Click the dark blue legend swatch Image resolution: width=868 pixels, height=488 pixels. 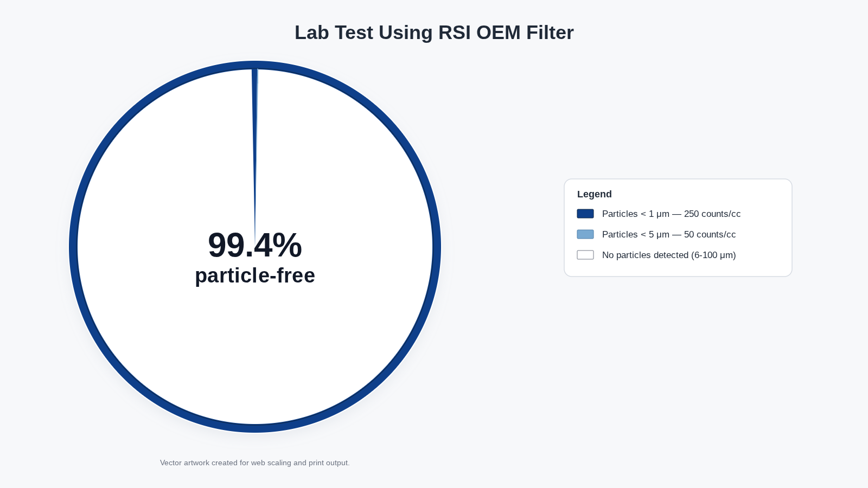click(585, 214)
